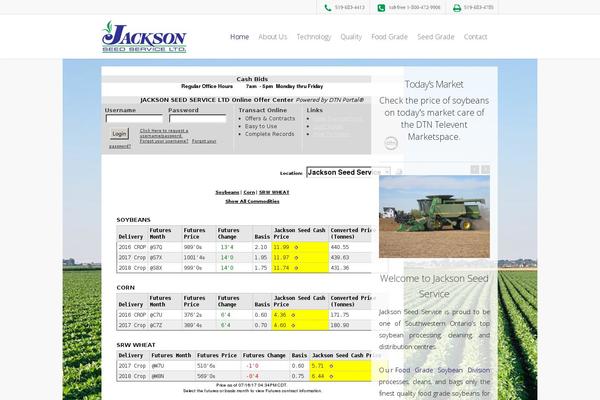Click icon next to 11.99 soybean cash price

[x=296, y=247]
